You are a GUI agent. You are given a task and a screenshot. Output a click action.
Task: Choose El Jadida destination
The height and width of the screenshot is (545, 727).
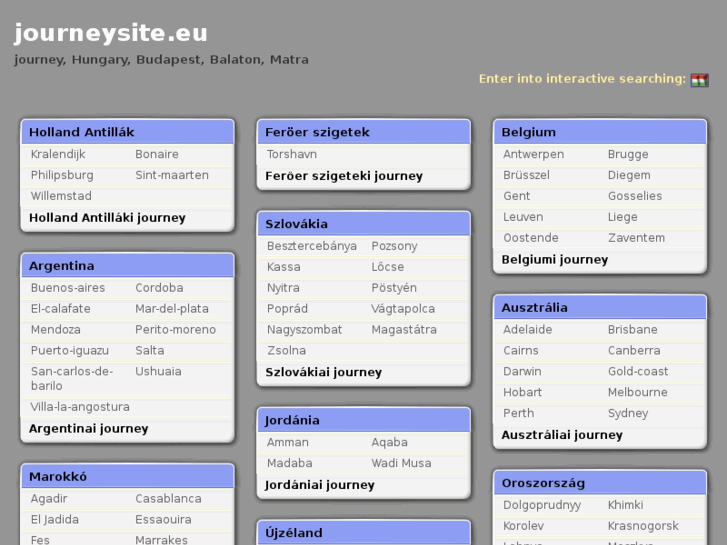click(x=55, y=519)
